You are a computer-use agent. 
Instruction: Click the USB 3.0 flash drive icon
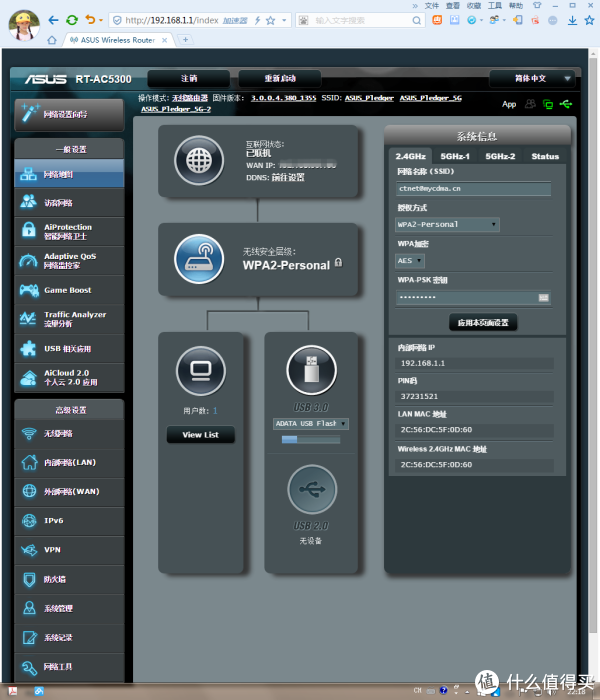(311, 370)
